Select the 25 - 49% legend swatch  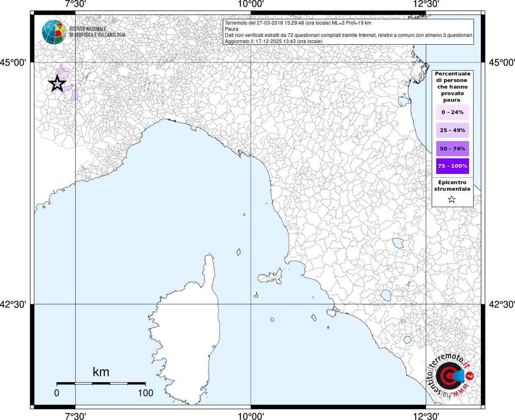point(453,130)
